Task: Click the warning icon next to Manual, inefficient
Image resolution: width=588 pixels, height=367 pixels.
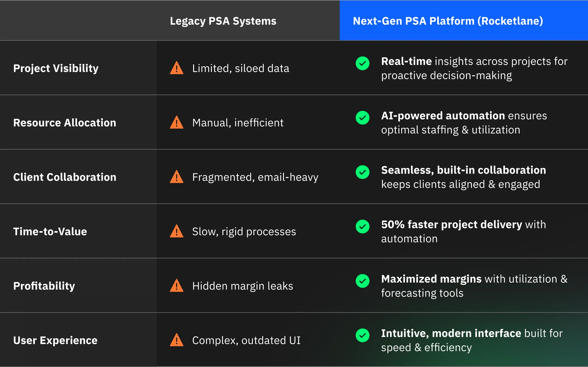Action: pyautogui.click(x=177, y=123)
